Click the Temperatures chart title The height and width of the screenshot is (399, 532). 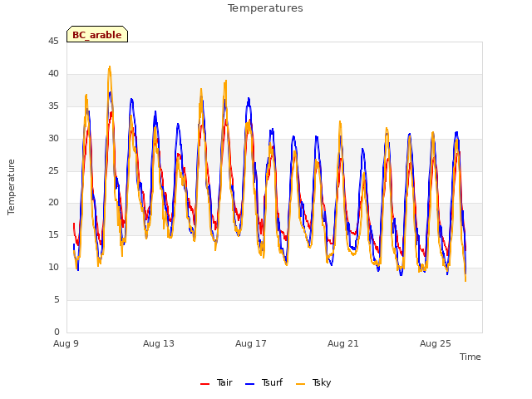point(265,8)
